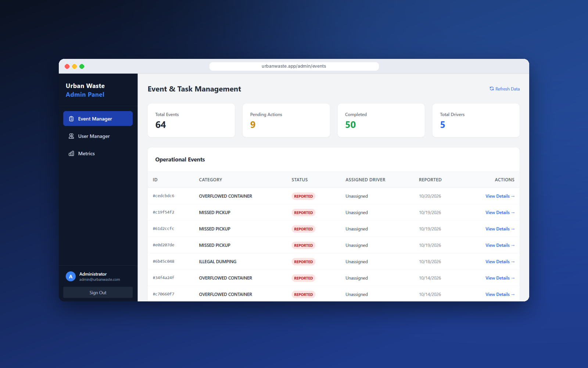588x368 pixels.
Task: View details for event #c19f54f2
Action: tap(500, 212)
